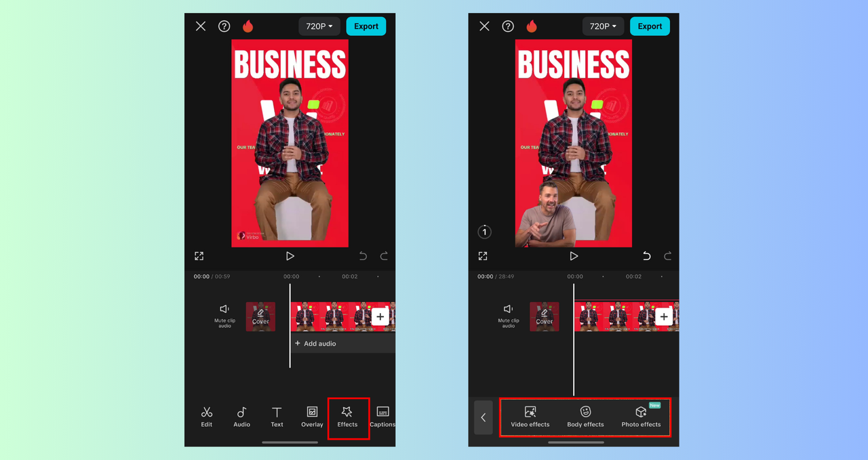Mute clip audio in right phone screen

(508, 316)
